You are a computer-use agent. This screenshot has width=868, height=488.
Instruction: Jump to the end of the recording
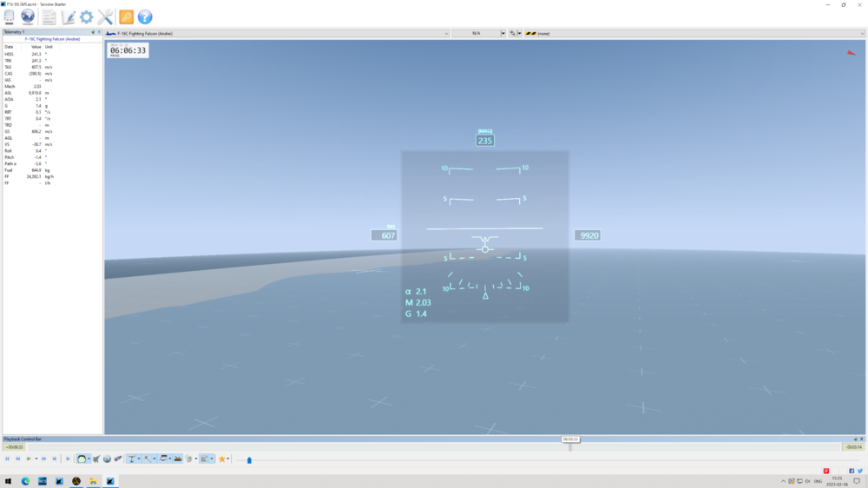click(x=54, y=458)
